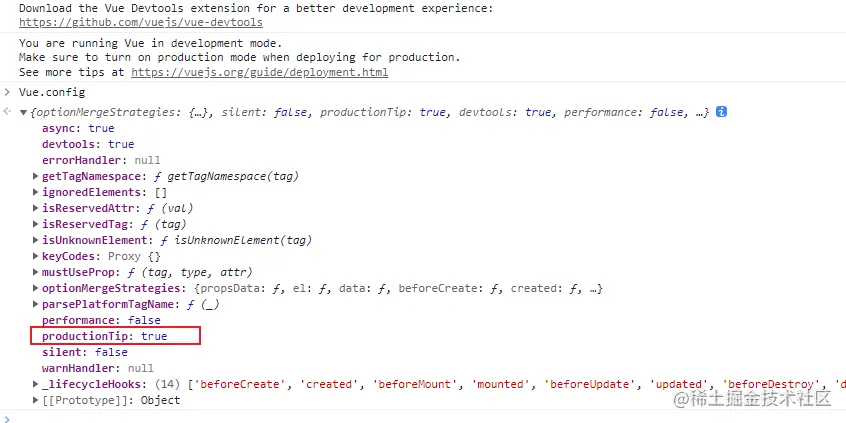Expand the isUnknownElement function entry

(x=36, y=240)
